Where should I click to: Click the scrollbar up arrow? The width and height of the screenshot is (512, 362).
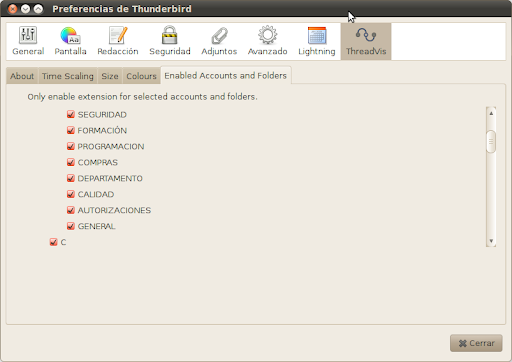coord(491,113)
